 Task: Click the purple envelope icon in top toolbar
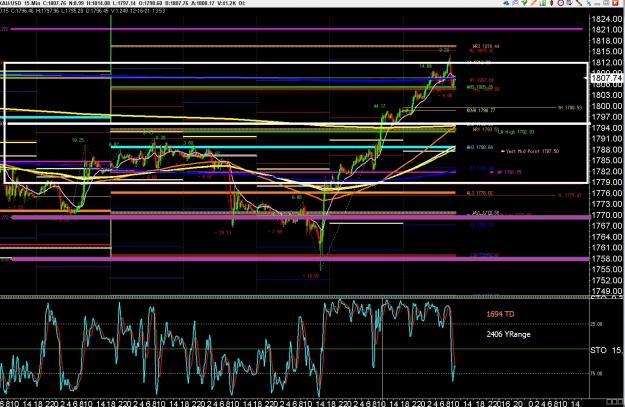click(x=516, y=3)
